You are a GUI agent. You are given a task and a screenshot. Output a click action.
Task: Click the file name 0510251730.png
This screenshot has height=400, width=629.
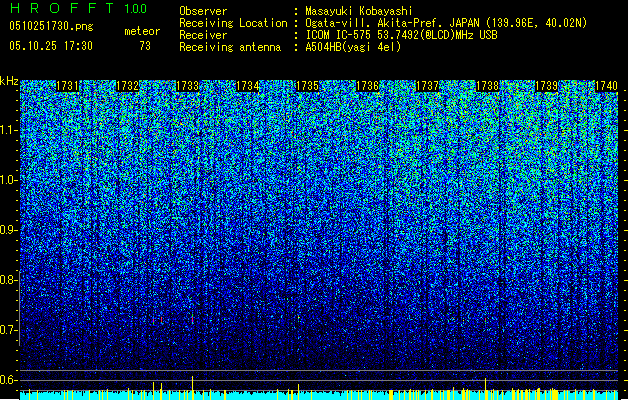click(51, 26)
